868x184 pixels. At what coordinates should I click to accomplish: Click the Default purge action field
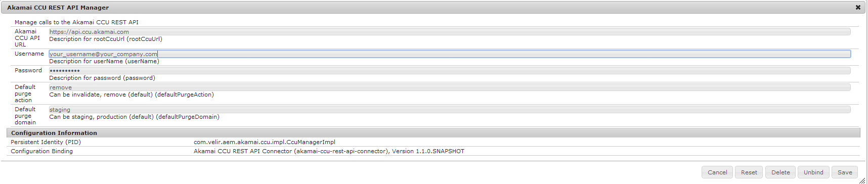[x=450, y=87]
